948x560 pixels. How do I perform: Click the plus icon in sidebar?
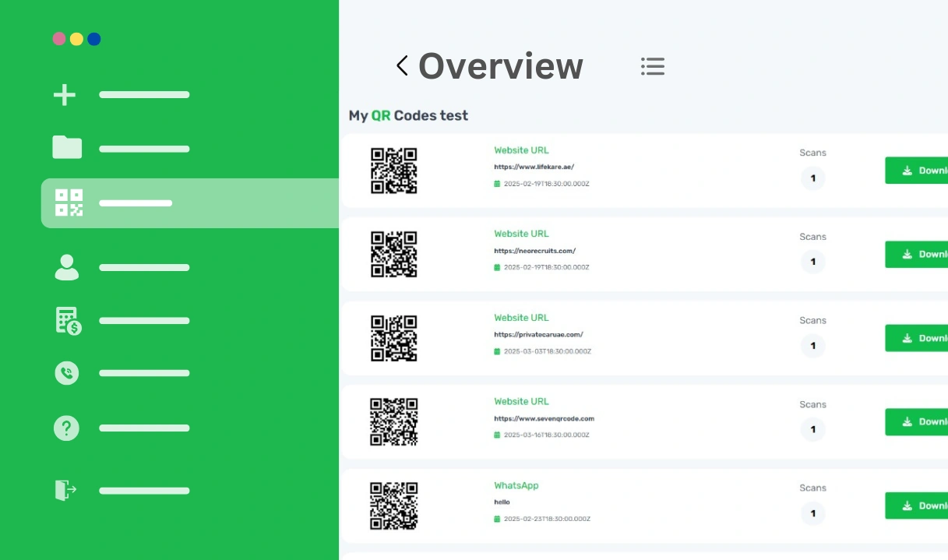65,95
